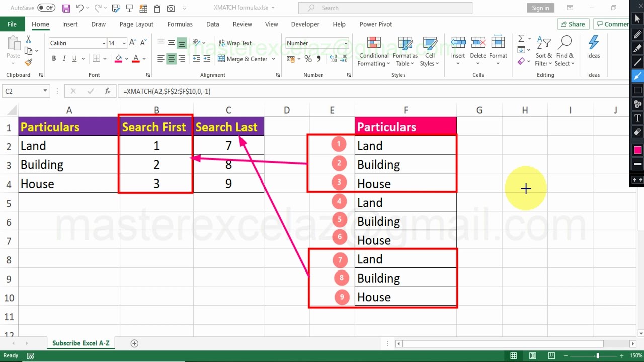
Task: Click the Decrease Decimal icon
Action: pos(344,59)
